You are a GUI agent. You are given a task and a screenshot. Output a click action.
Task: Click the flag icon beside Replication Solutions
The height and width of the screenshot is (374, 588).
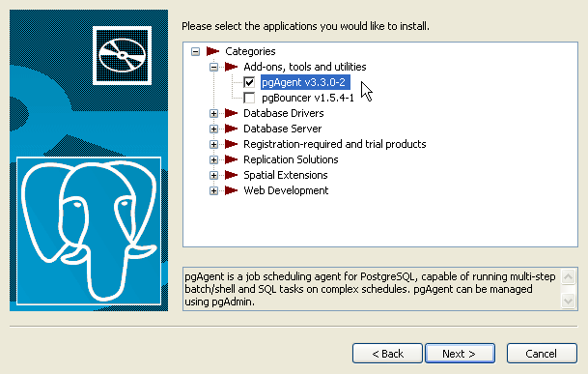click(x=231, y=159)
